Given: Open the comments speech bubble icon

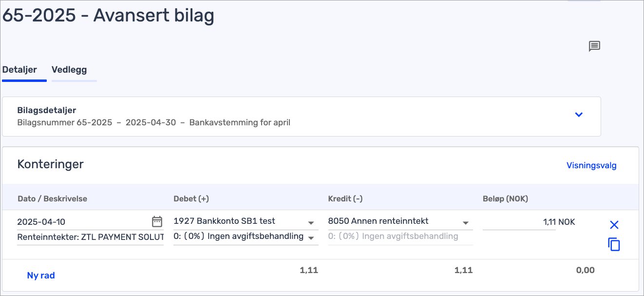Looking at the screenshot, I should [x=594, y=46].
